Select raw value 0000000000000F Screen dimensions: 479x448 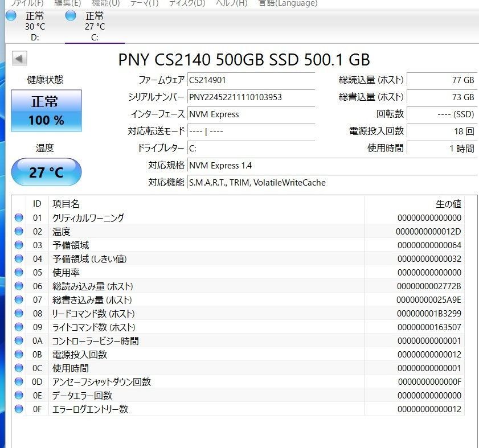429,382
